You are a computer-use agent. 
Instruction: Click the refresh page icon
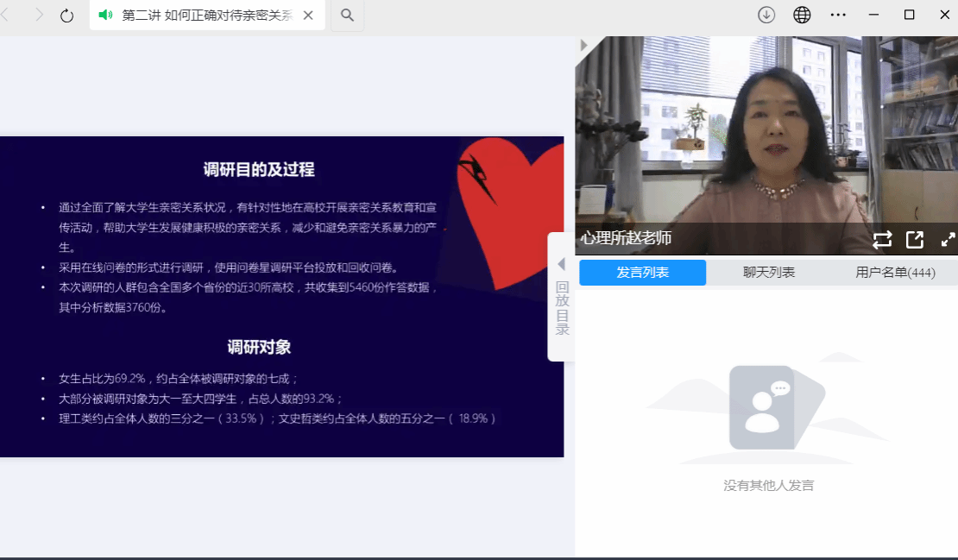67,15
